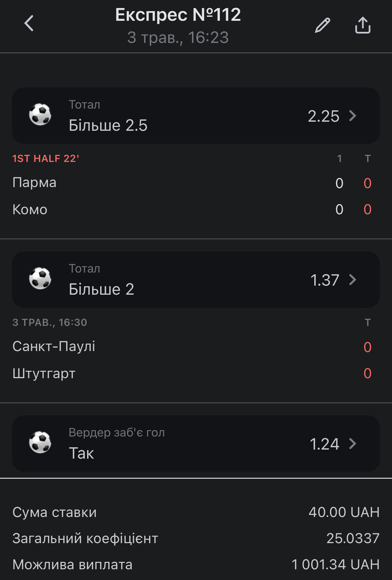Tap the share export icon
The image size is (392, 580).
[363, 25]
